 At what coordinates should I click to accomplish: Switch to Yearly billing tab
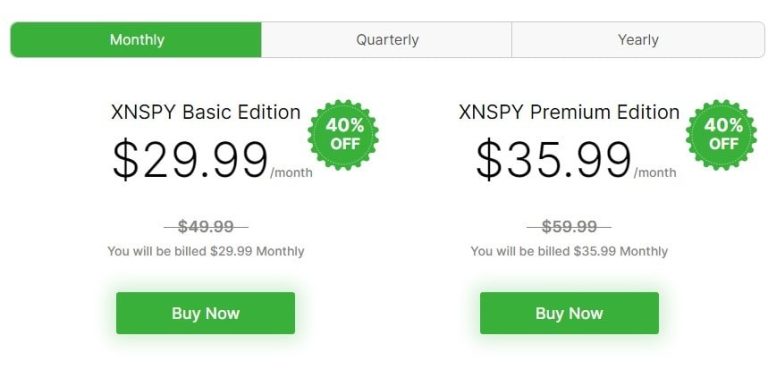pyautogui.click(x=638, y=40)
